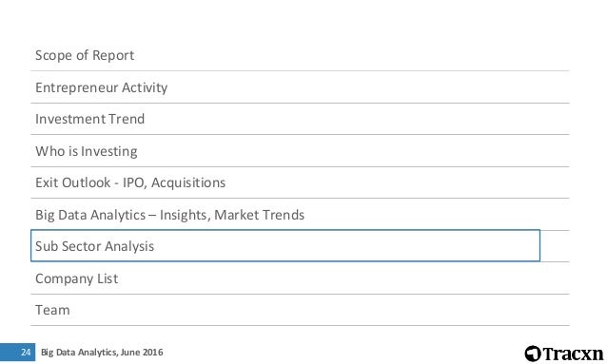
Task: Click the divider line under Scope of Report
Action: pos(300,70)
